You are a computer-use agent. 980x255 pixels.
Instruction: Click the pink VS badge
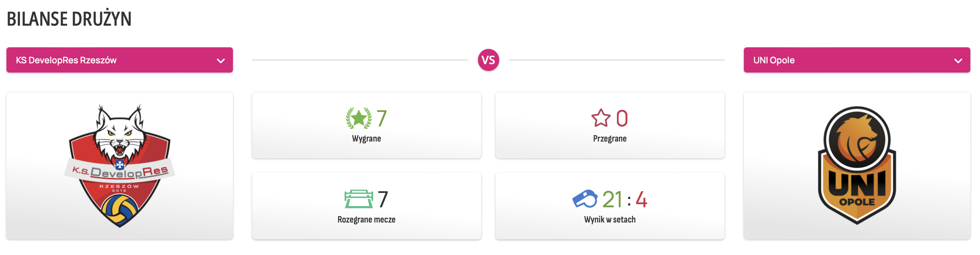click(x=488, y=60)
